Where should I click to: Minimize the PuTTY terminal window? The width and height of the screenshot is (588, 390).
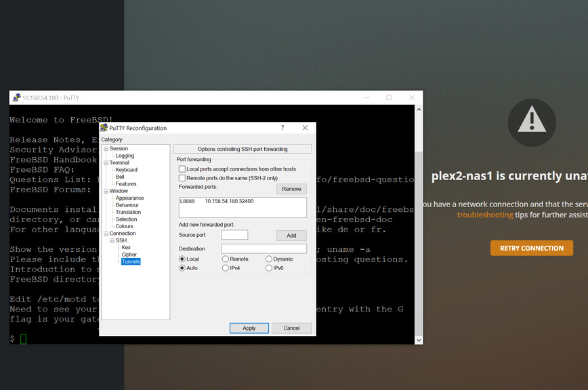366,97
